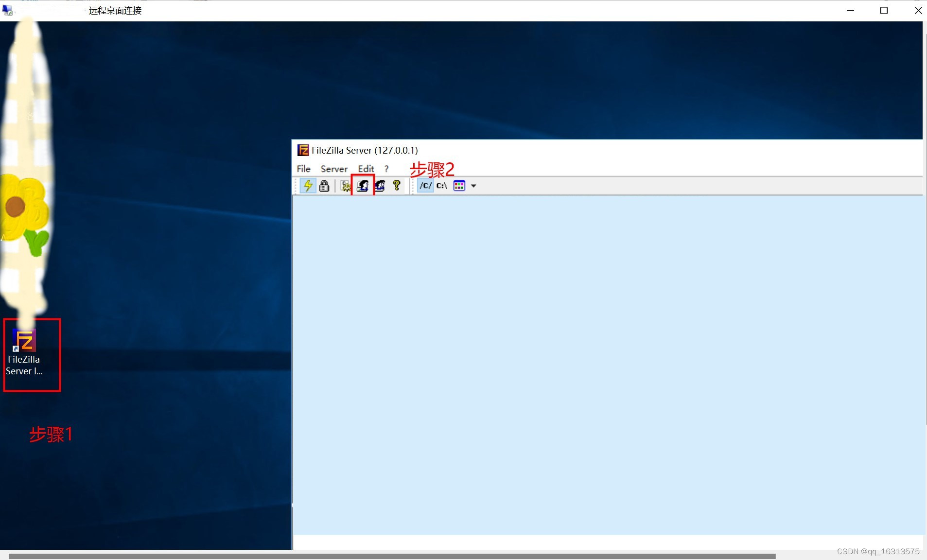Open the Edit menu
Image resolution: width=927 pixels, height=560 pixels.
(366, 169)
